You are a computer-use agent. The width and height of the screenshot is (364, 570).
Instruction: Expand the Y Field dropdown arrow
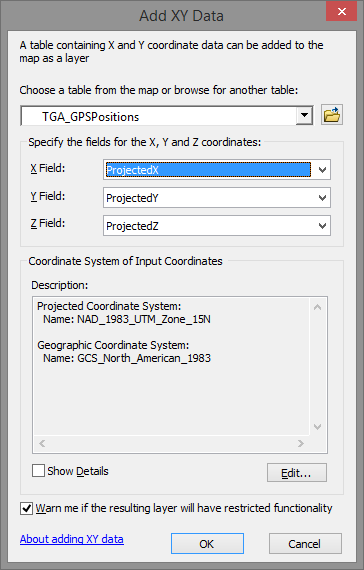pos(322,198)
